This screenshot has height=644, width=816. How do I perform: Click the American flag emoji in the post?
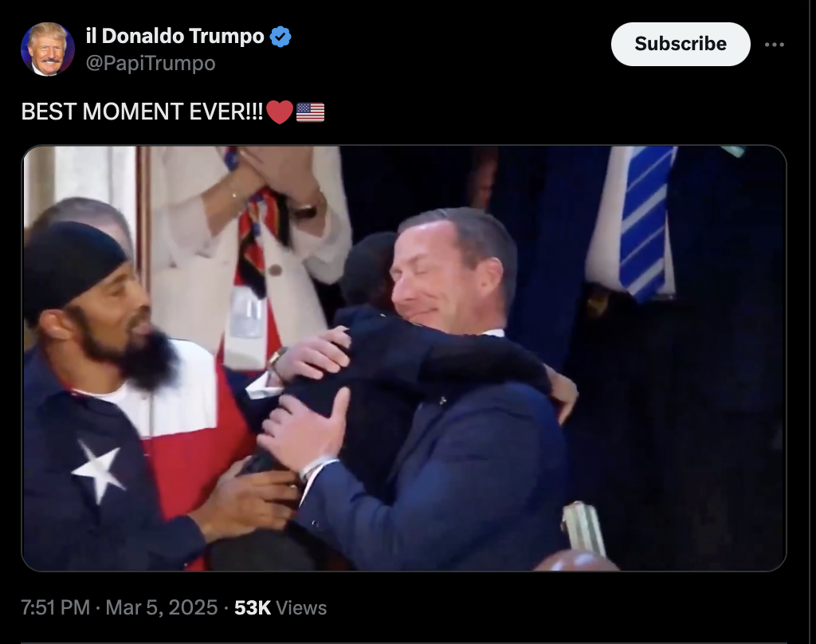pyautogui.click(x=310, y=112)
